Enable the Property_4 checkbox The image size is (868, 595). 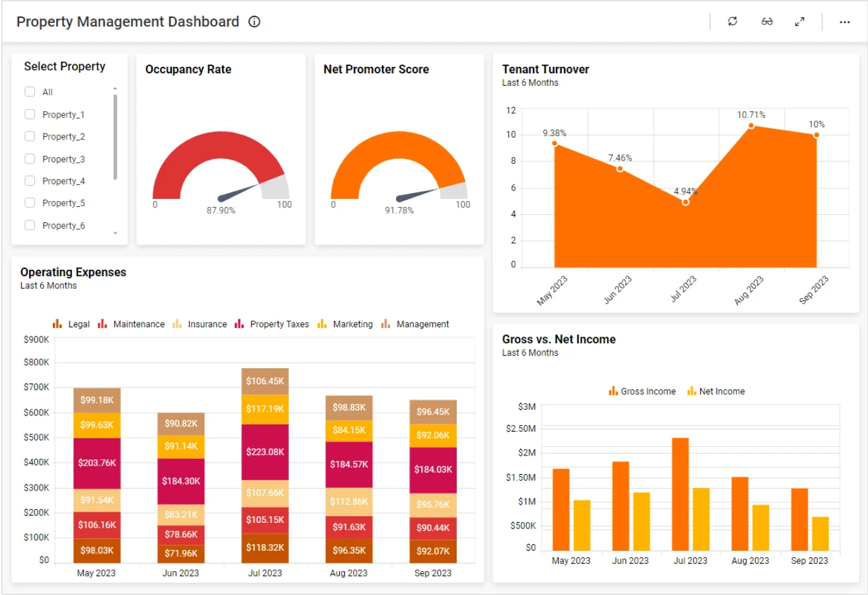point(30,180)
